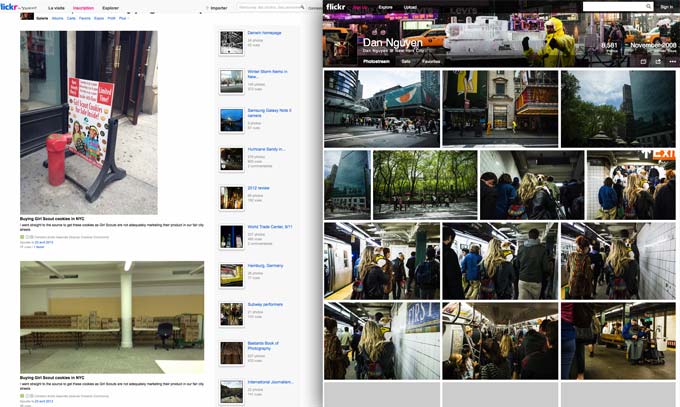Image resolution: width=680 pixels, height=407 pixels.
Task: Click the 'Sign In' link
Action: 666,7
